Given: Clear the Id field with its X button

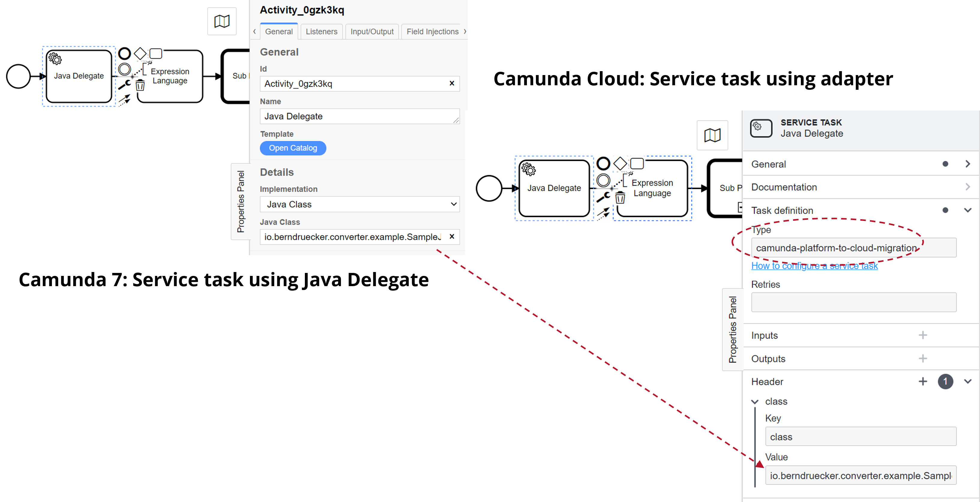Looking at the screenshot, I should (x=452, y=83).
